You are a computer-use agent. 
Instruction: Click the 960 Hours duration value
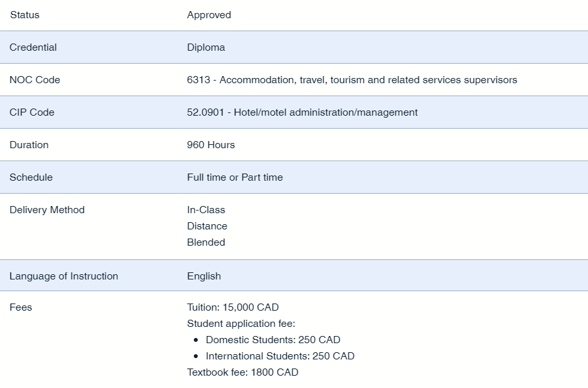coord(211,145)
